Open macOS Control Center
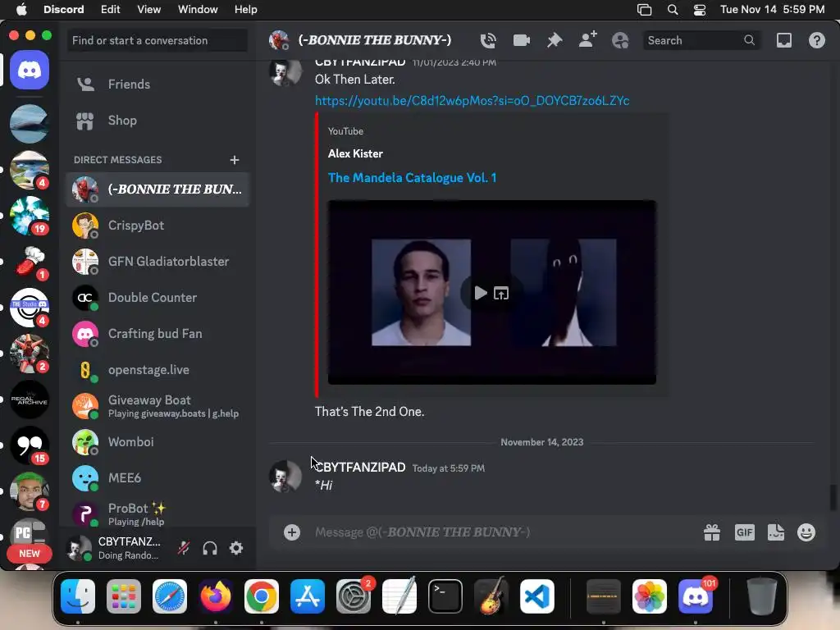Screen dimensions: 840x630 point(700,10)
